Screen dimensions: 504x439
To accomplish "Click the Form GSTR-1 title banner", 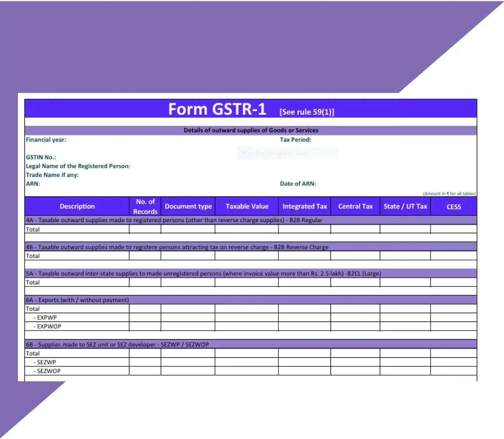I will pos(250,109).
